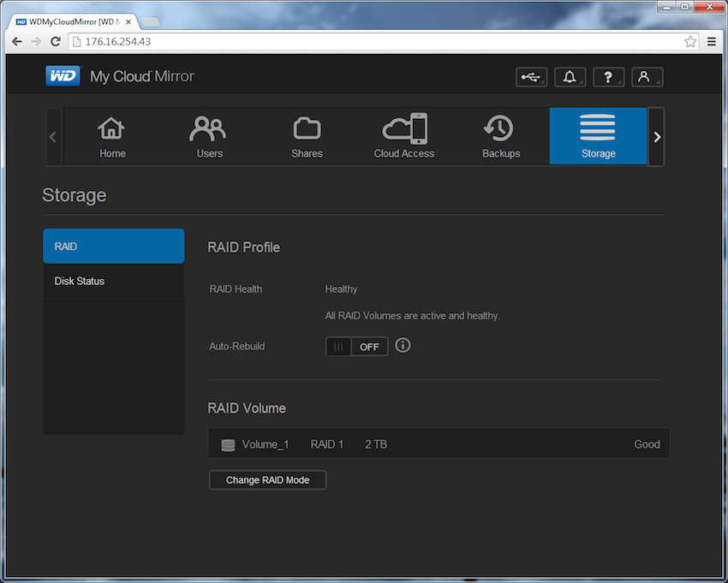Viewport: 728px width, 583px height.
Task: Click the 'RAID Health' label
Action: click(x=236, y=289)
